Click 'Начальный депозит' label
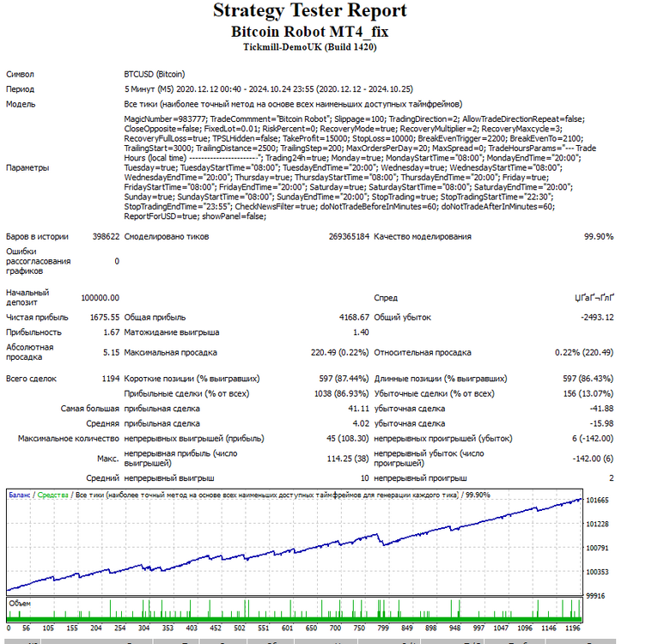The height and width of the screenshot is (644, 646). [27, 297]
